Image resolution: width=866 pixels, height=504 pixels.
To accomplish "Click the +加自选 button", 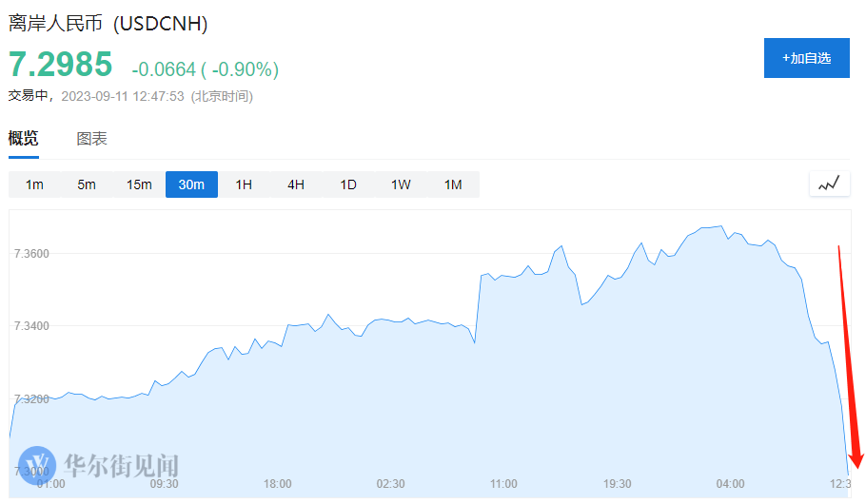I will 806,58.
